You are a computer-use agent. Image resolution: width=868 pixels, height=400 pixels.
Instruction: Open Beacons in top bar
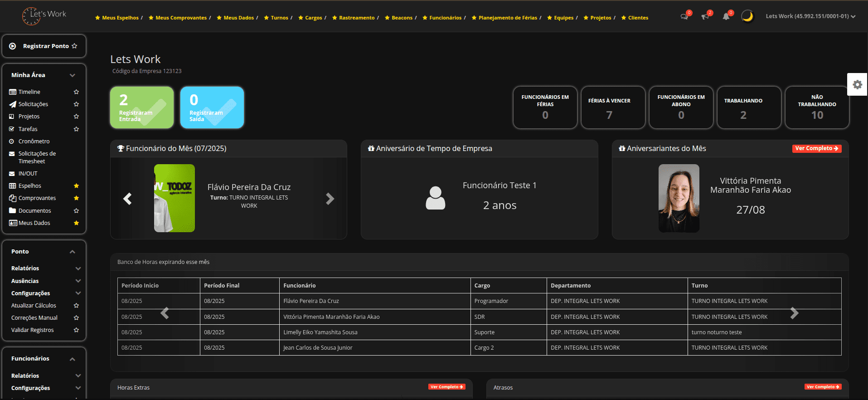click(399, 18)
